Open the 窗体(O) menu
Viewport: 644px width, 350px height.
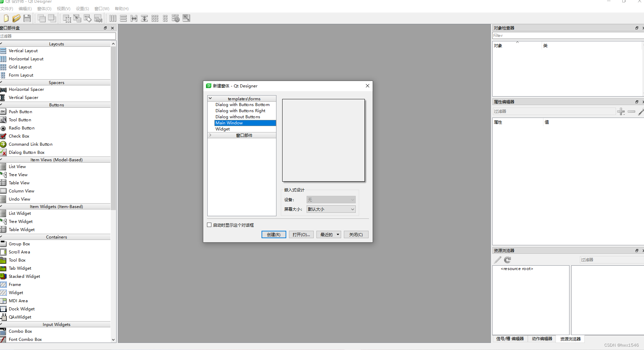pos(44,8)
